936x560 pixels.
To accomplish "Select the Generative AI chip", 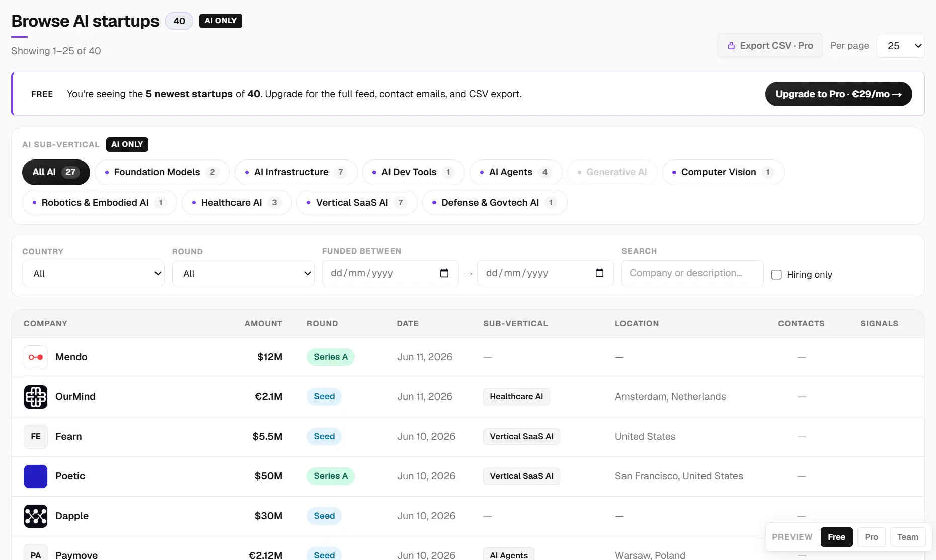I will click(612, 172).
